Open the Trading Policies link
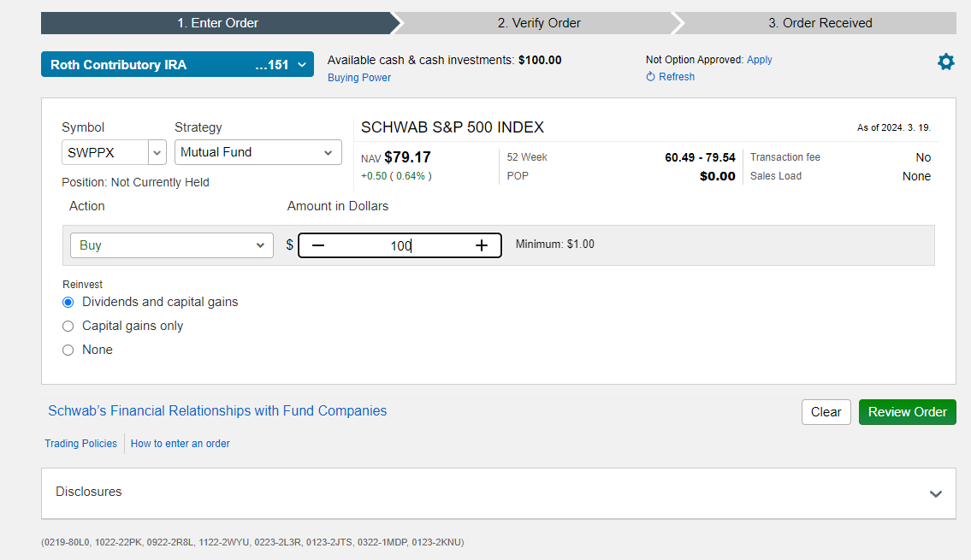This screenshot has height=560, width=971. pos(80,444)
